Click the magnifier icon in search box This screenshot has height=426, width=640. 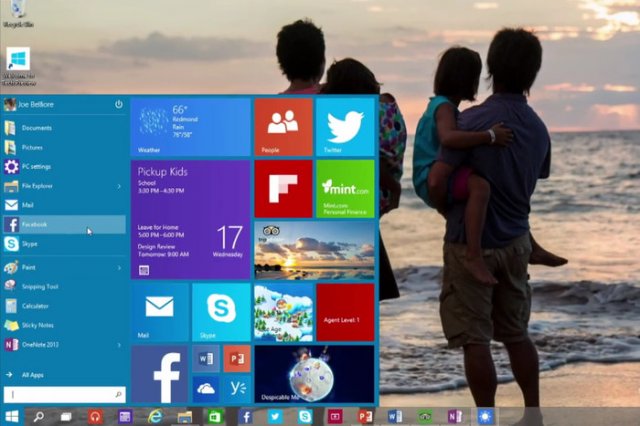point(118,395)
